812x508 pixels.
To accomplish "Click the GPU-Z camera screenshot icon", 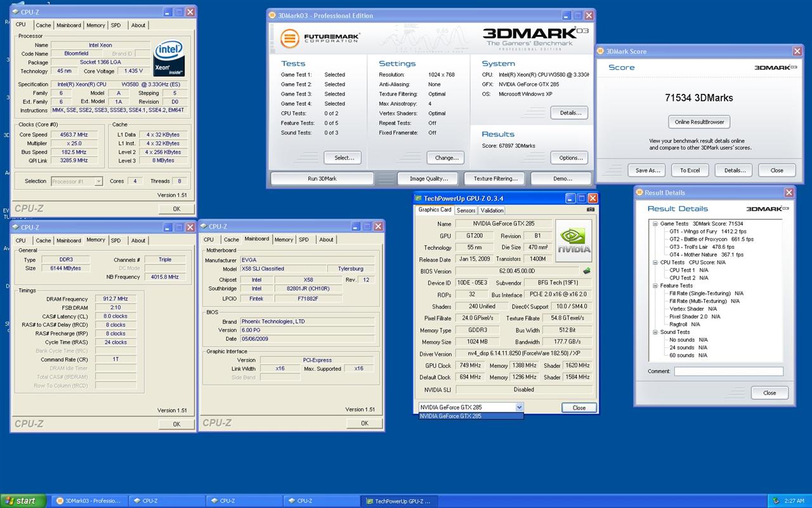I will [x=591, y=210].
